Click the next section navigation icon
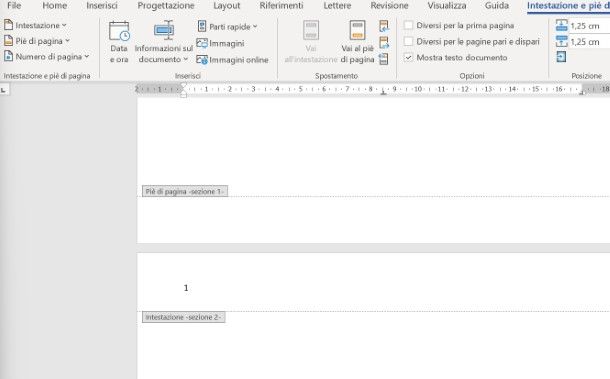This screenshot has width=610, height=379. click(384, 42)
